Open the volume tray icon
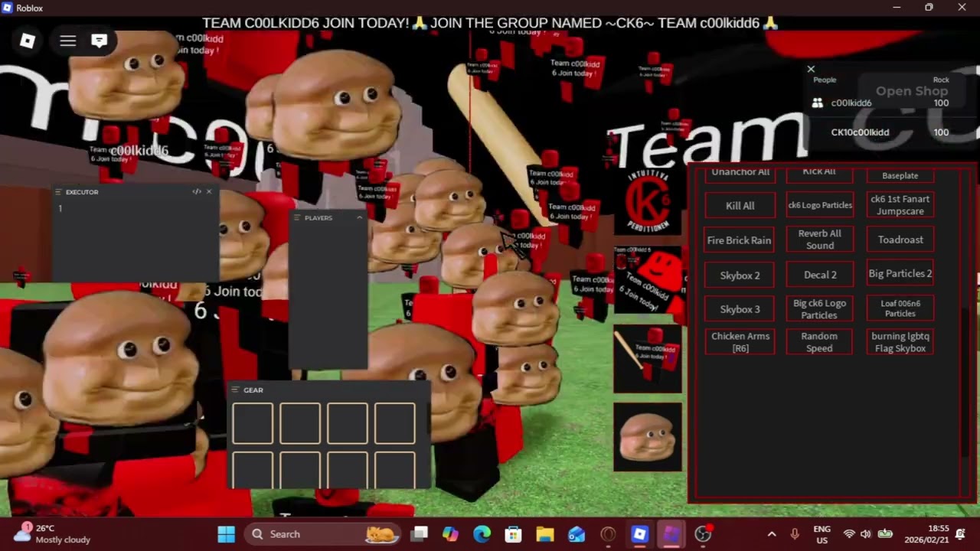This screenshot has height=551, width=980. [x=866, y=534]
